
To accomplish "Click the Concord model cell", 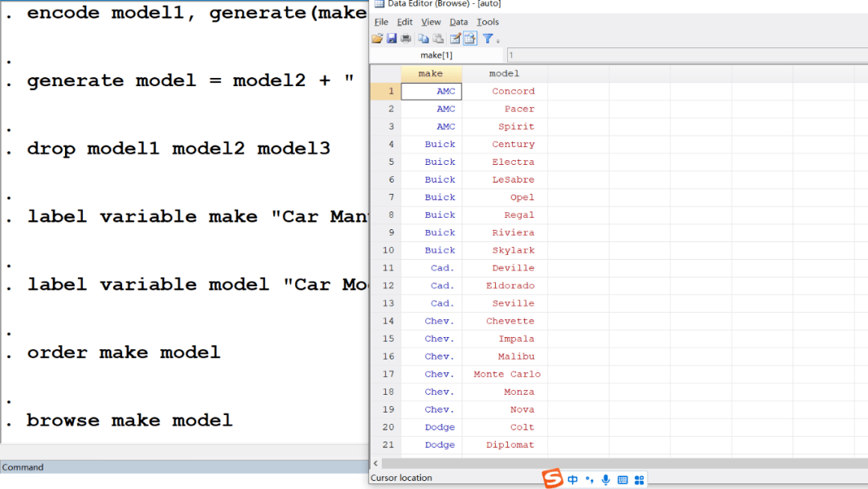I will [x=505, y=91].
